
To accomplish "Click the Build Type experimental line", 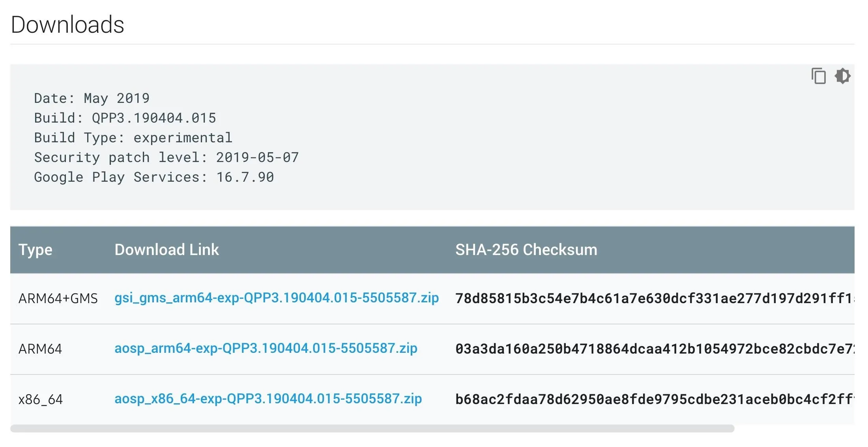I will [133, 138].
